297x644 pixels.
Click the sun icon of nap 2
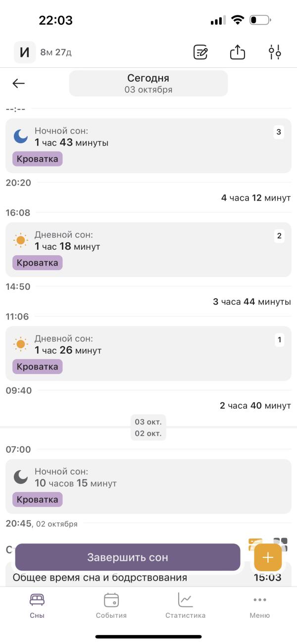pos(20,241)
